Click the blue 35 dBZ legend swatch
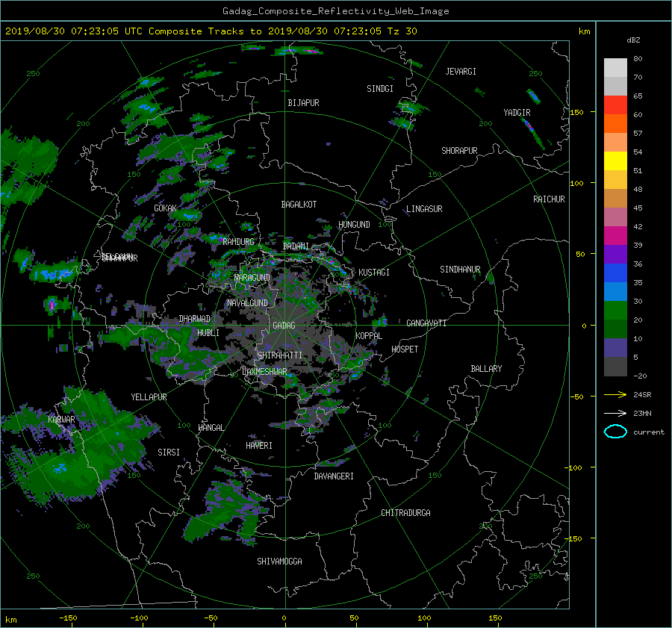 tap(615, 273)
